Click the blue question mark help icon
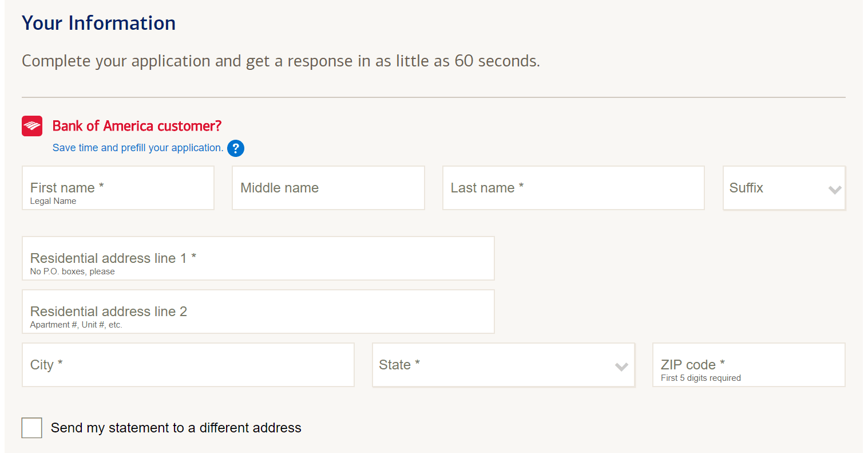 tap(236, 148)
